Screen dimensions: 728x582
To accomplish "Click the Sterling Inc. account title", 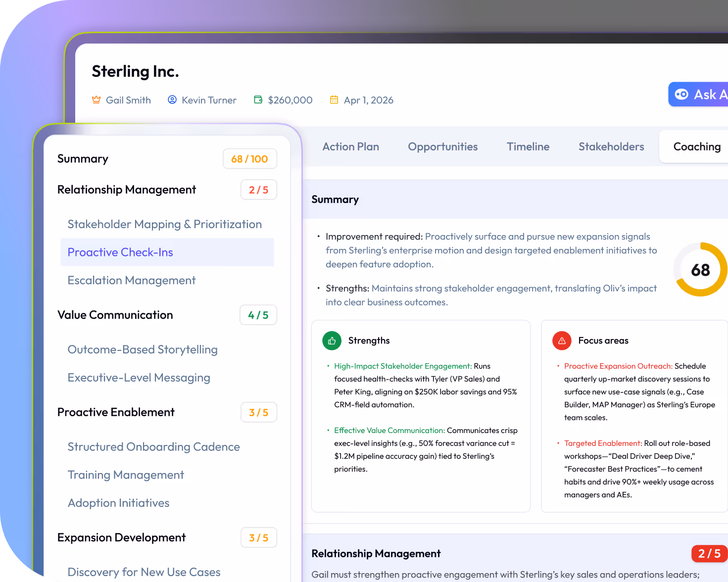I will pos(135,72).
